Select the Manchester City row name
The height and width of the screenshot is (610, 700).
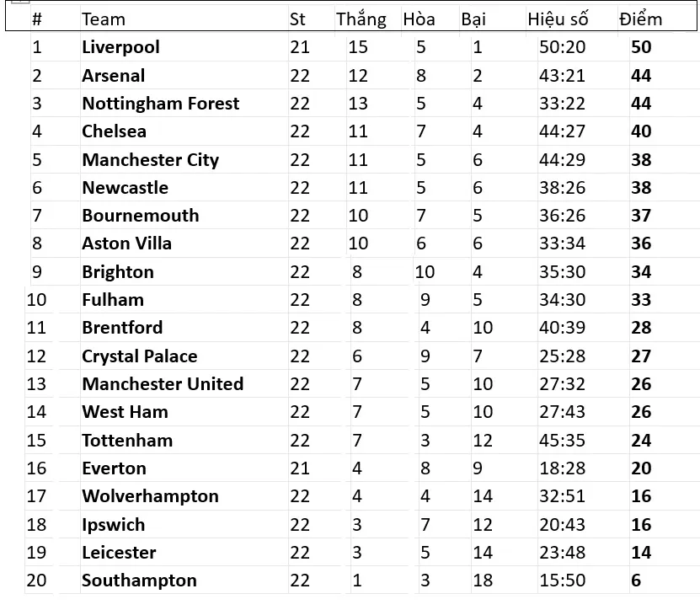(x=150, y=160)
